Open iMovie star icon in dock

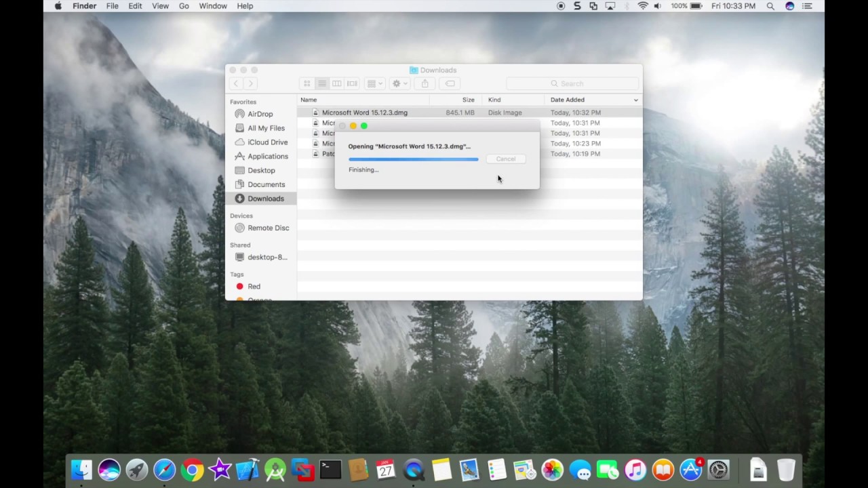[220, 470]
